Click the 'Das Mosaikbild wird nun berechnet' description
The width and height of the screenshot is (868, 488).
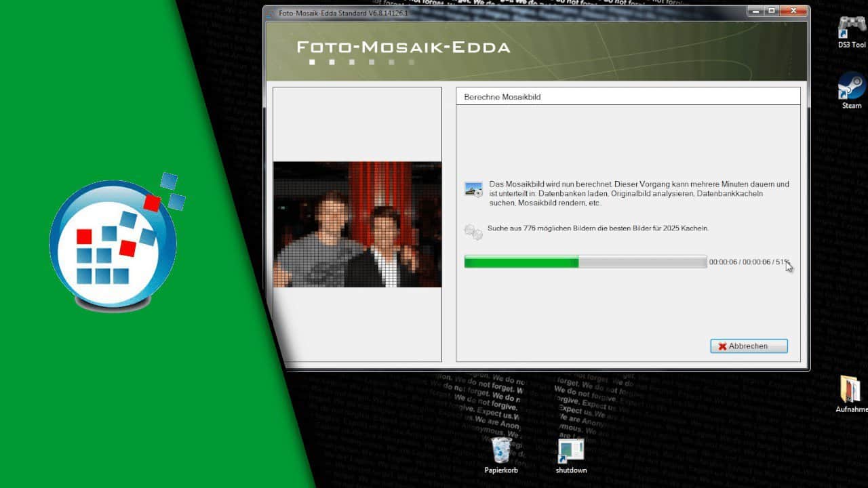[x=639, y=193]
